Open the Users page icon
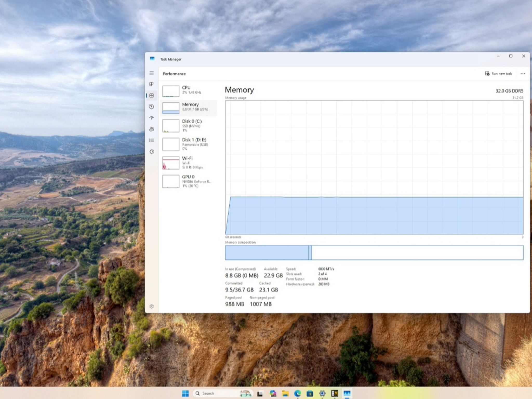 coord(151,129)
